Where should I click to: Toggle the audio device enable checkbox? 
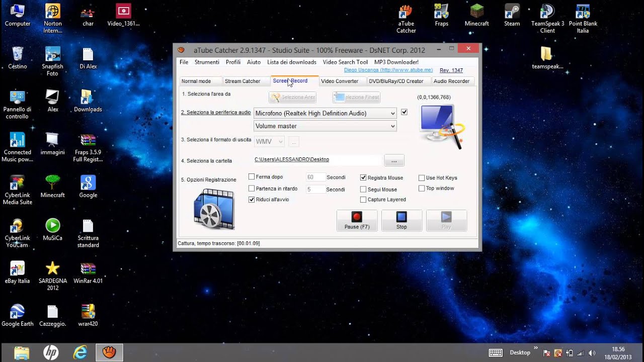click(x=404, y=112)
